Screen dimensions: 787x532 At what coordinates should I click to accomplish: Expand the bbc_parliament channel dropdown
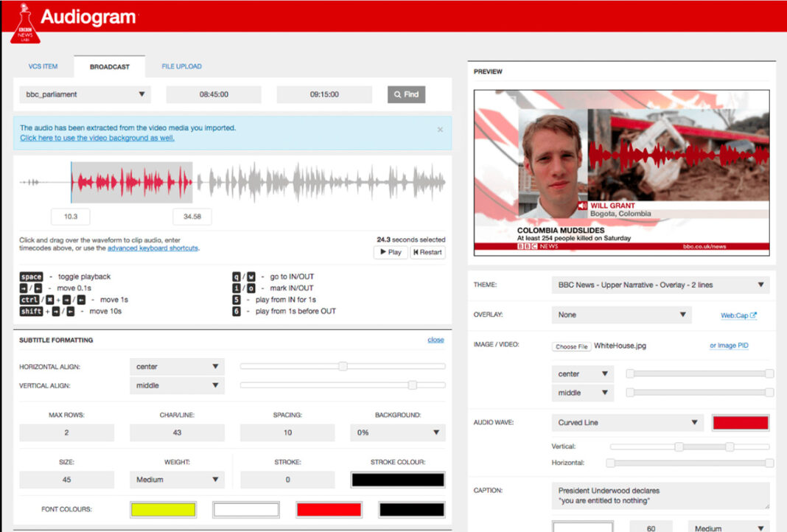[85, 94]
